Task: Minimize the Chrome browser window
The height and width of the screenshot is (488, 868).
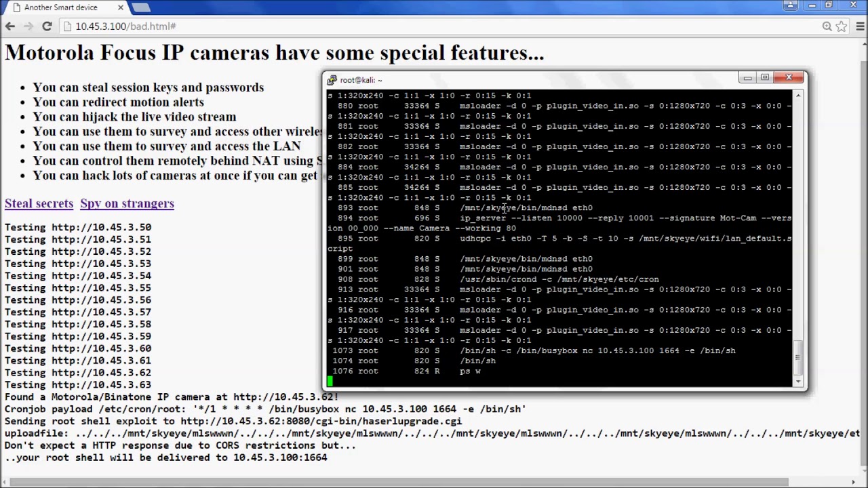Action: 812,5
